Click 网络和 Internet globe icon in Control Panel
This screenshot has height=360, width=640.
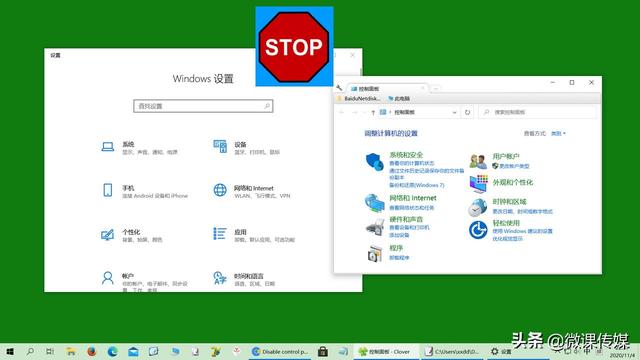pyautogui.click(x=374, y=203)
